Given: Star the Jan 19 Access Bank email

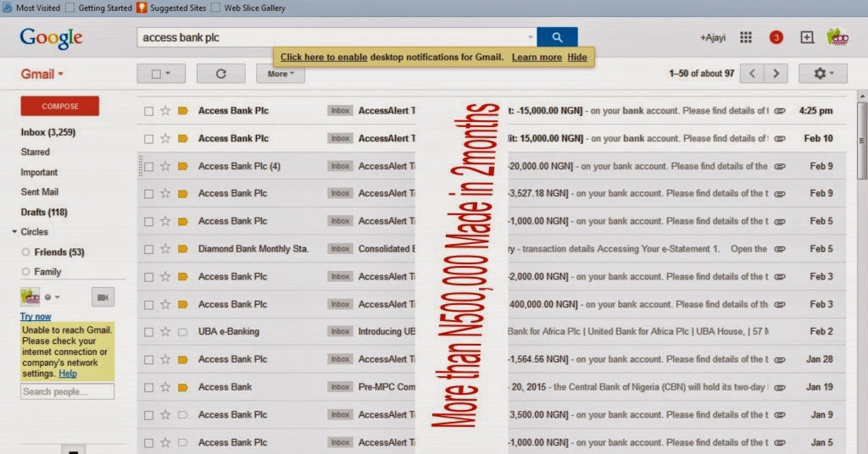Looking at the screenshot, I should (x=165, y=387).
